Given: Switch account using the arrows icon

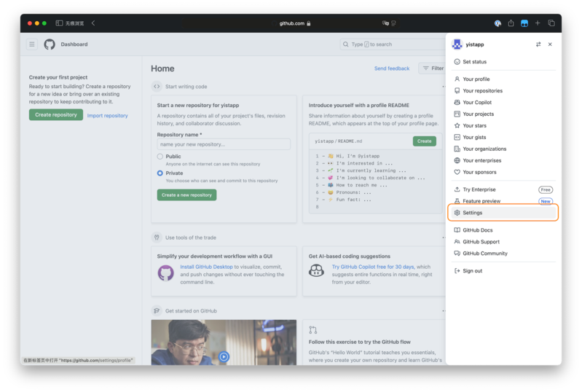Looking at the screenshot, I should pos(538,44).
